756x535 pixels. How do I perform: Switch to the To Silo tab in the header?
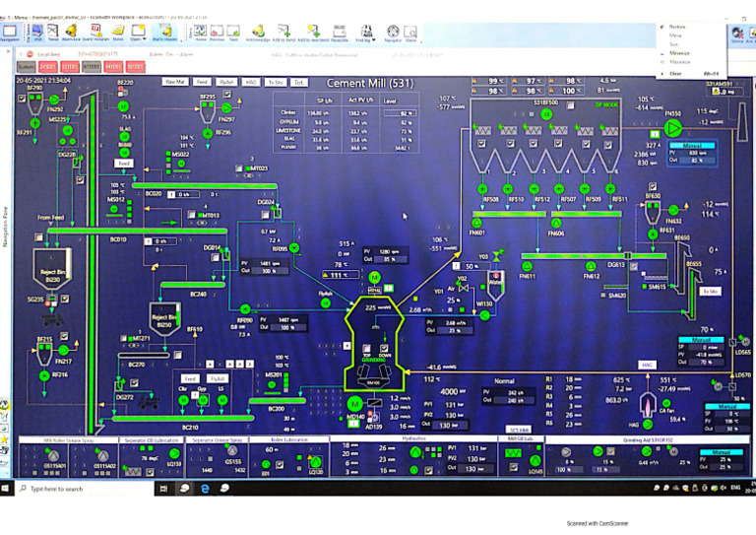point(276,82)
